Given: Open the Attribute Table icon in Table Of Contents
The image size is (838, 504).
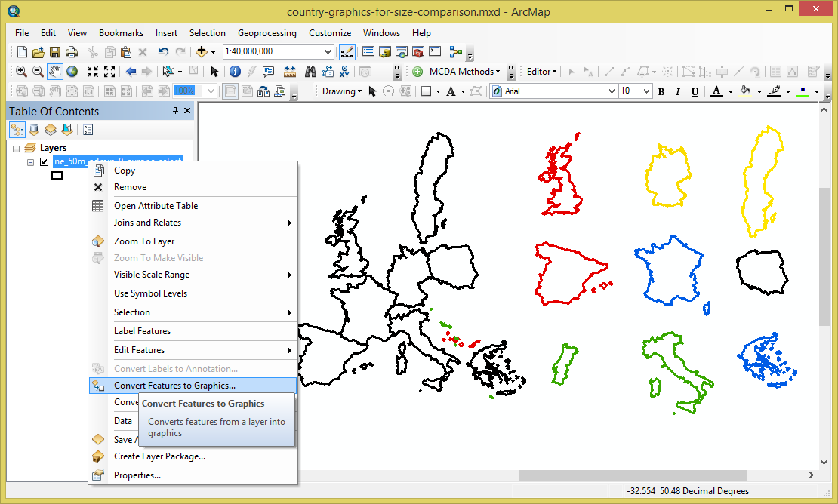Looking at the screenshot, I should [x=87, y=129].
